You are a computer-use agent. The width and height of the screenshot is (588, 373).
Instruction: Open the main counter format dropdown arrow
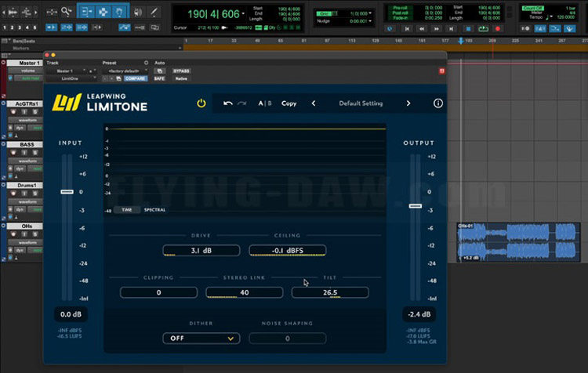(243, 14)
